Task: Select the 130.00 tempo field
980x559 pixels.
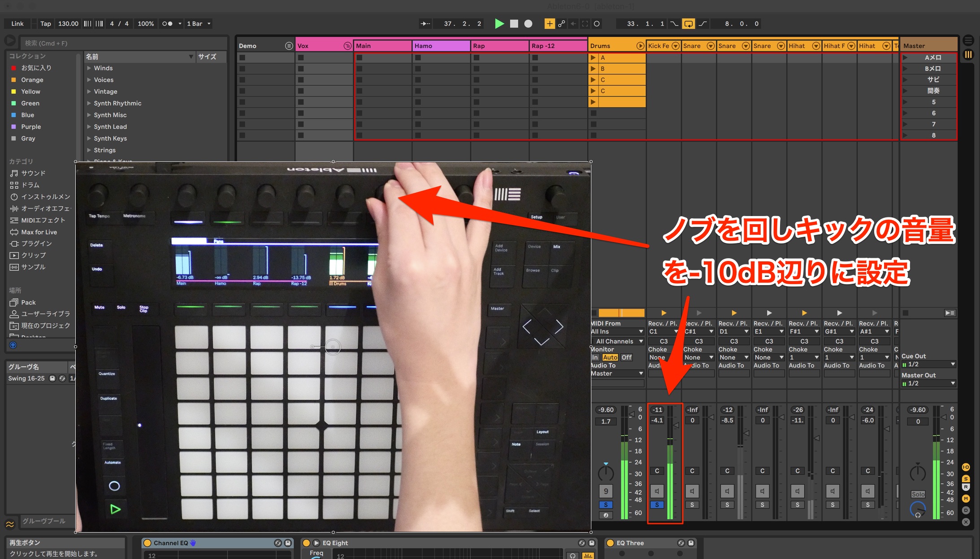Action: [68, 24]
